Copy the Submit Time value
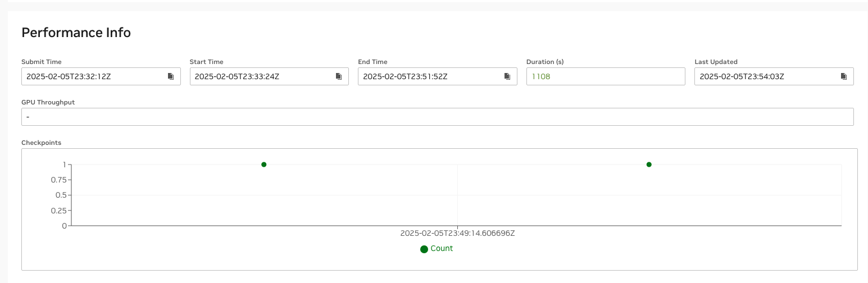Viewport: 868px width, 283px height. (x=171, y=76)
